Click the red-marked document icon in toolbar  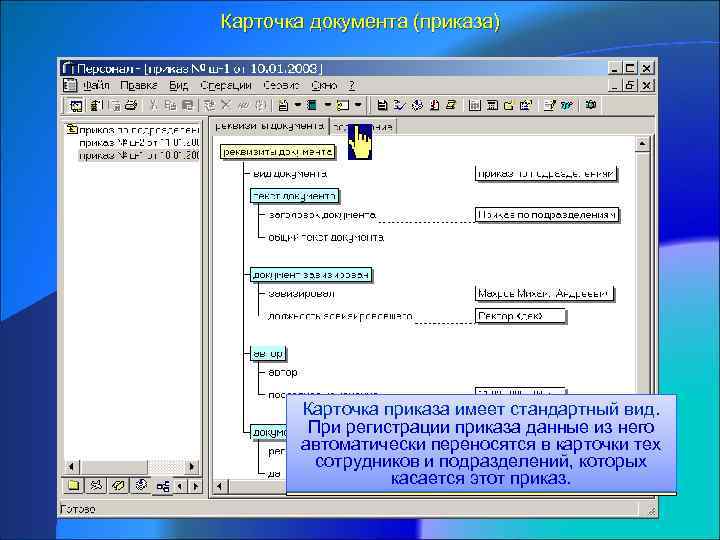(434, 106)
